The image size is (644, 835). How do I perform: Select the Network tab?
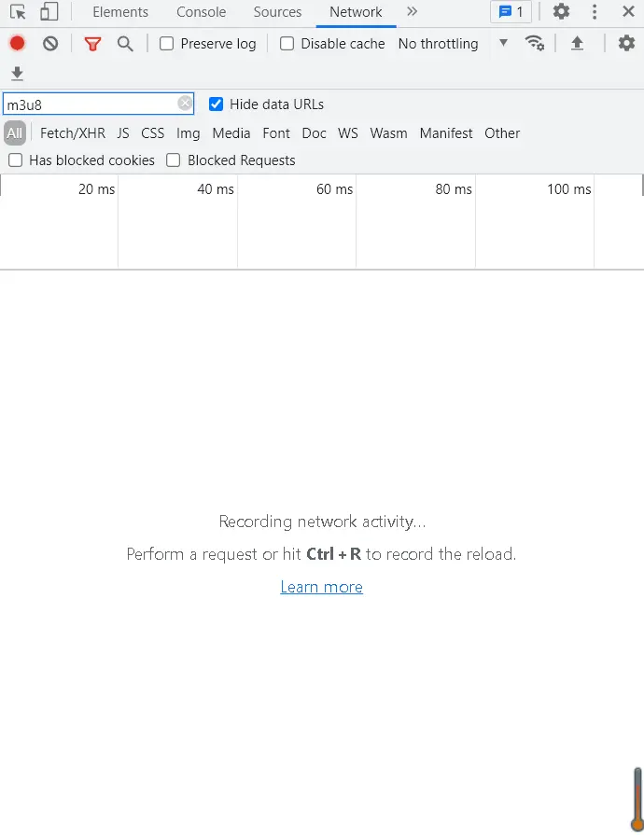(356, 12)
